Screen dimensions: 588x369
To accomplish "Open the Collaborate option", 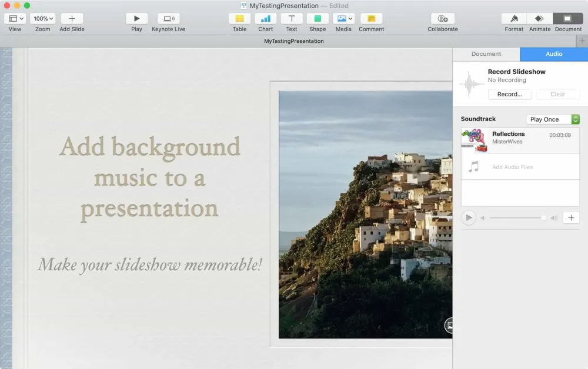I will tap(443, 19).
